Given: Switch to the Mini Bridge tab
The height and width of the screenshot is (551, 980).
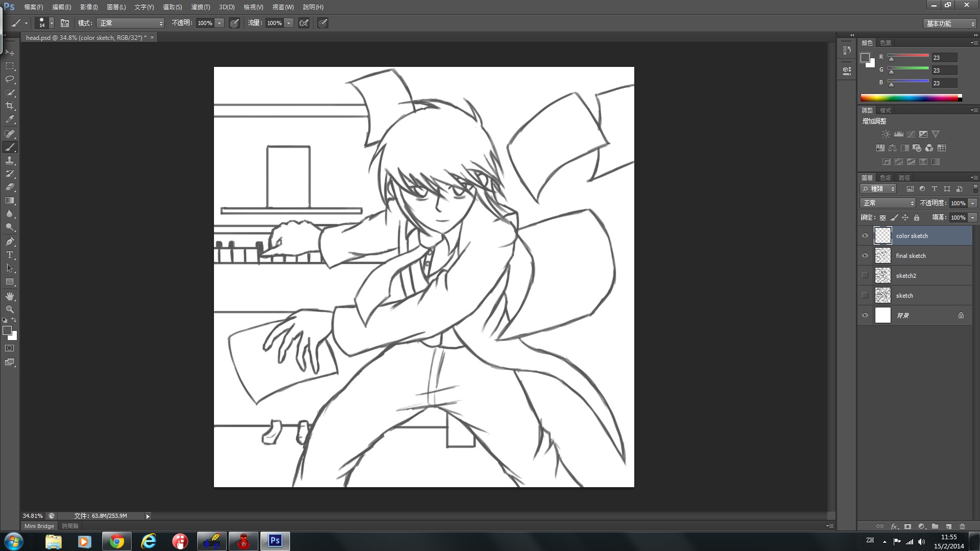Looking at the screenshot, I should click(x=39, y=526).
